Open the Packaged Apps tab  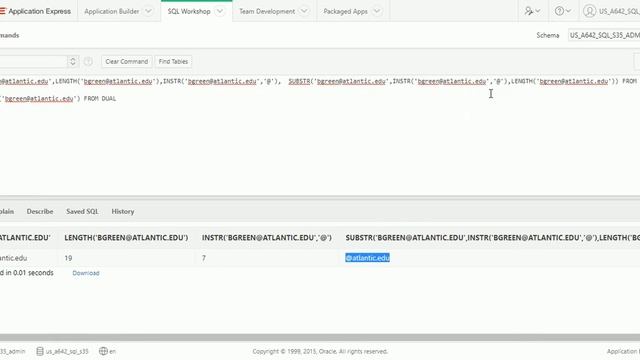click(345, 11)
